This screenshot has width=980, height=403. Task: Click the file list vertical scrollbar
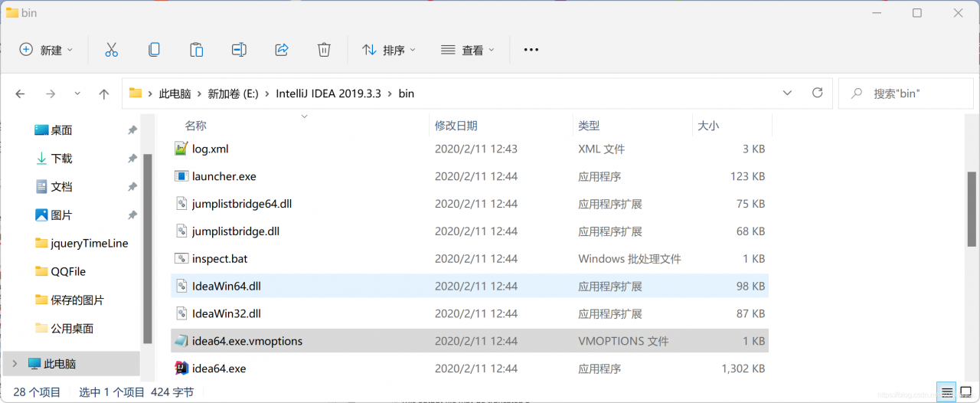click(x=972, y=208)
